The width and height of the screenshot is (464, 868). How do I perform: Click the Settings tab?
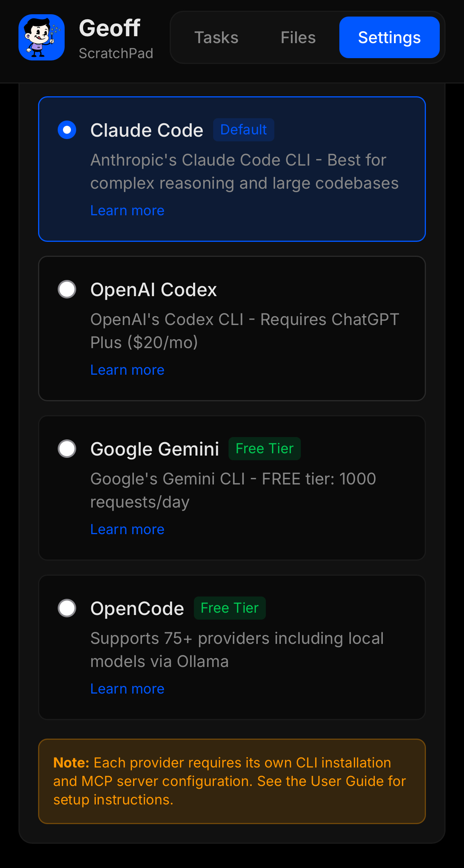tap(389, 37)
